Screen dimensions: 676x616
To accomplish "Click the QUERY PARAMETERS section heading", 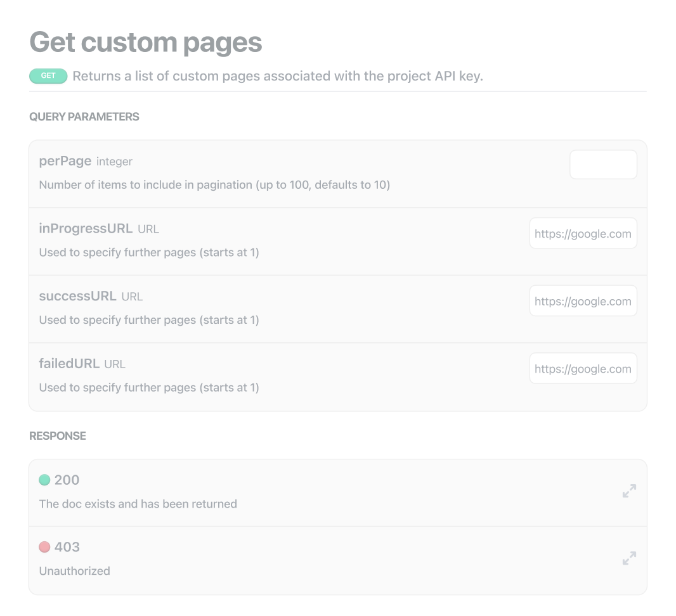I will pyautogui.click(x=84, y=117).
